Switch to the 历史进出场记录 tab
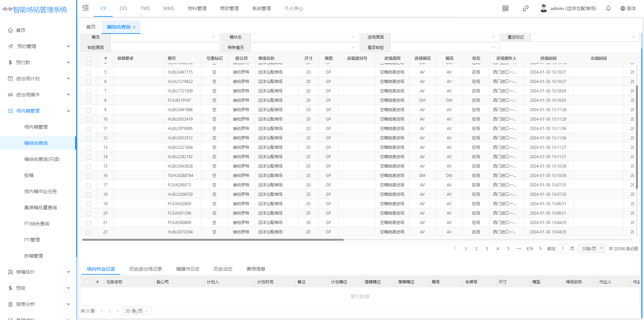The image size is (644, 320). pos(145,269)
